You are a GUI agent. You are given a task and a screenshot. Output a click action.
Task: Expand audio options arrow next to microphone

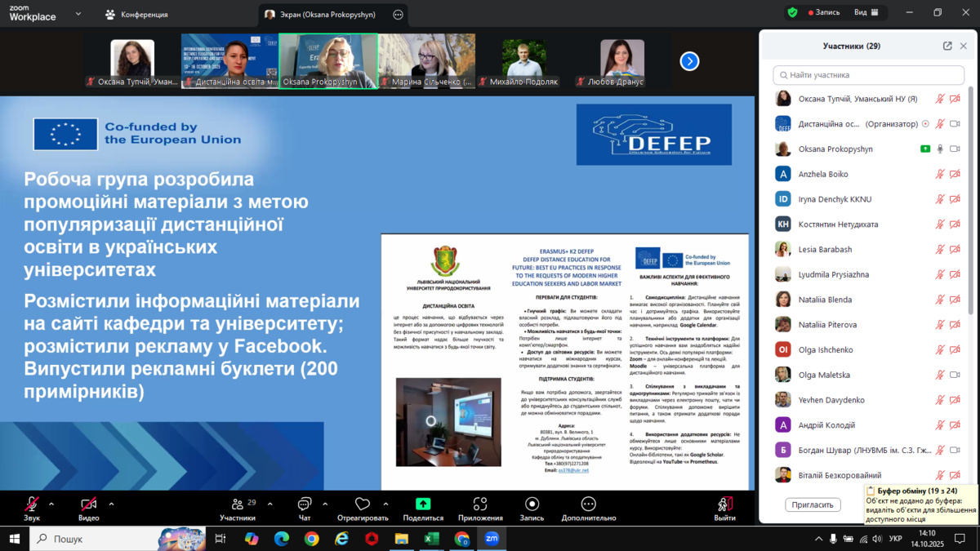point(51,504)
